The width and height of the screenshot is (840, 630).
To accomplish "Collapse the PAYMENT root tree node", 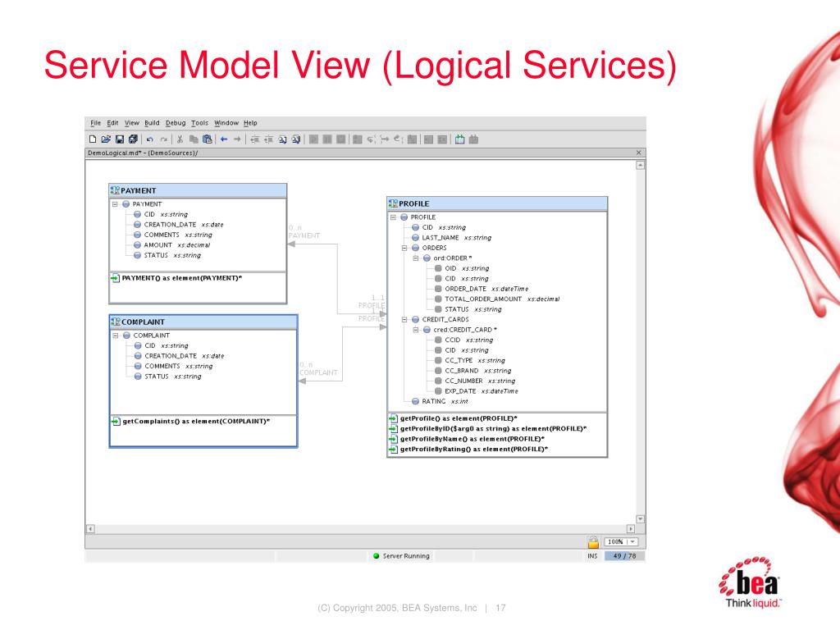I will (x=115, y=204).
